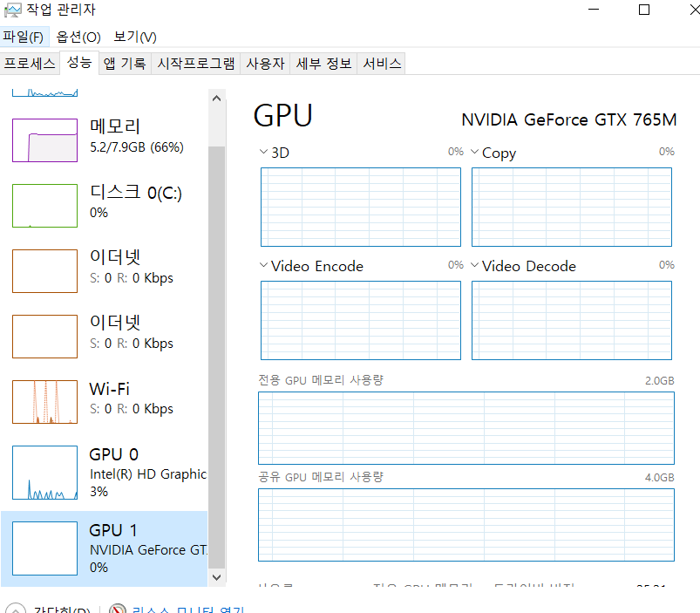The image size is (700, 613).
Task: Click the Task Manager title bar icon
Action: (x=12, y=10)
